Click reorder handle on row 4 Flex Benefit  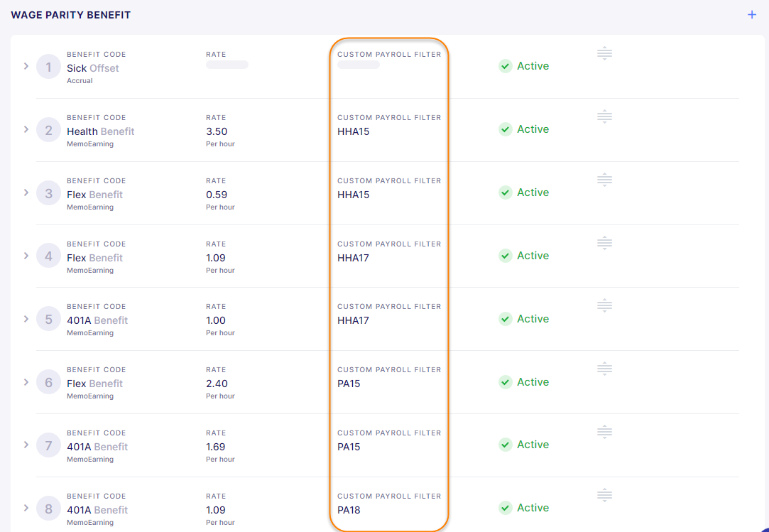click(x=605, y=243)
